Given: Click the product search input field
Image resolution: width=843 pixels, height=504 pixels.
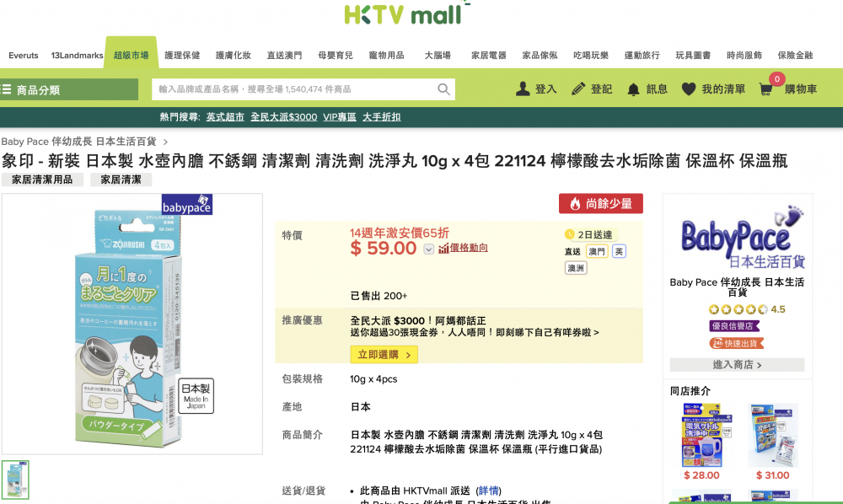Looking at the screenshot, I should pos(303,89).
